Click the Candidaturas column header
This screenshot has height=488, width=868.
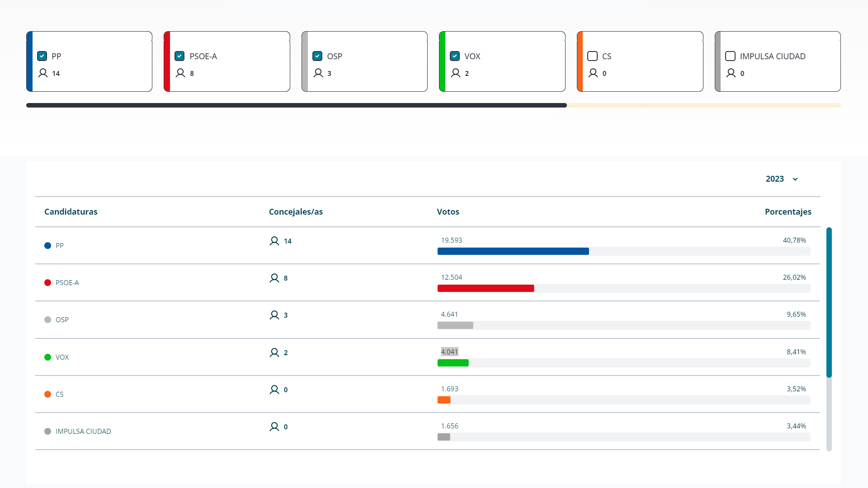(71, 212)
